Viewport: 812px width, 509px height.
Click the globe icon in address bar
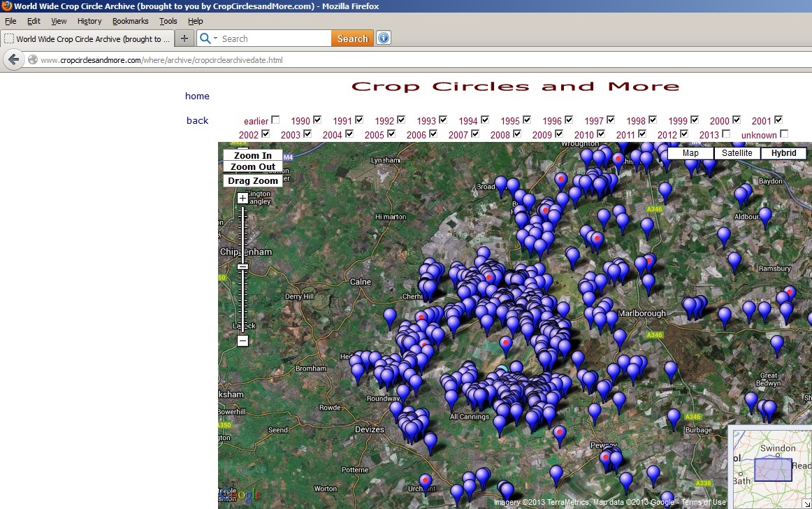point(32,60)
